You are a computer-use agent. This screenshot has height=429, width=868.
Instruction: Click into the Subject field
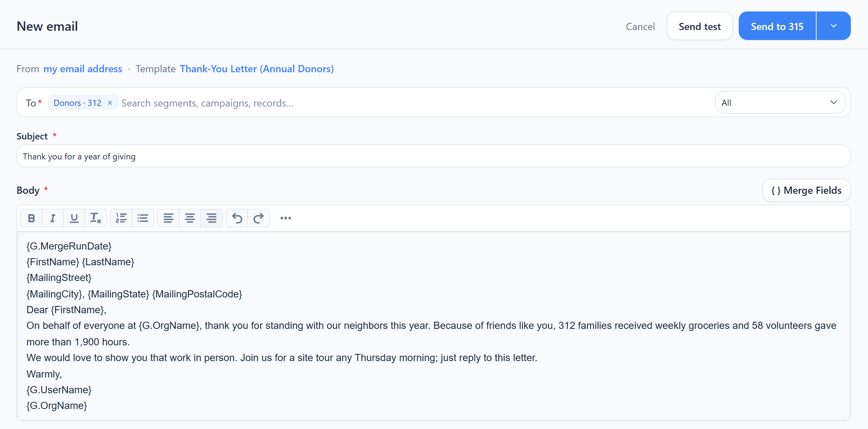pos(433,156)
